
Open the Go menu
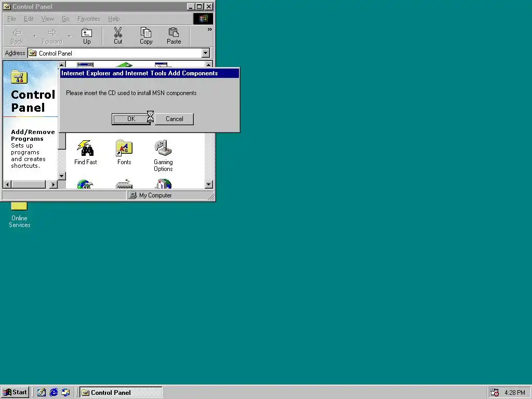tap(65, 19)
